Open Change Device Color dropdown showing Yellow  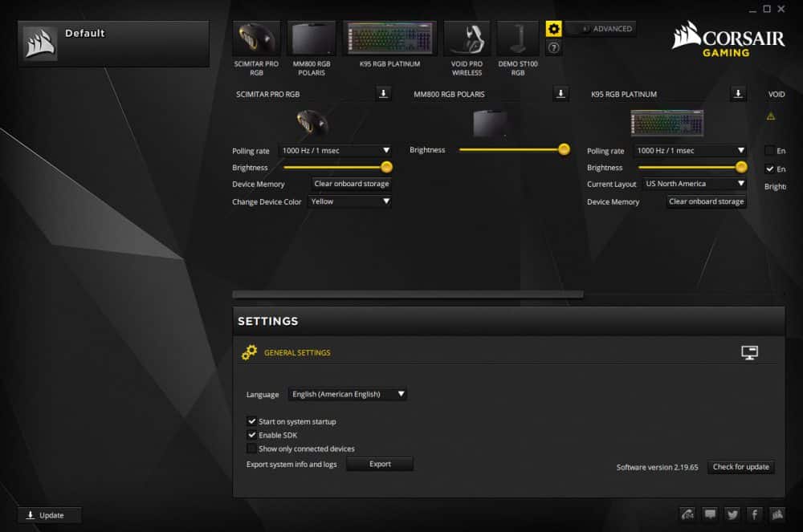(x=350, y=201)
